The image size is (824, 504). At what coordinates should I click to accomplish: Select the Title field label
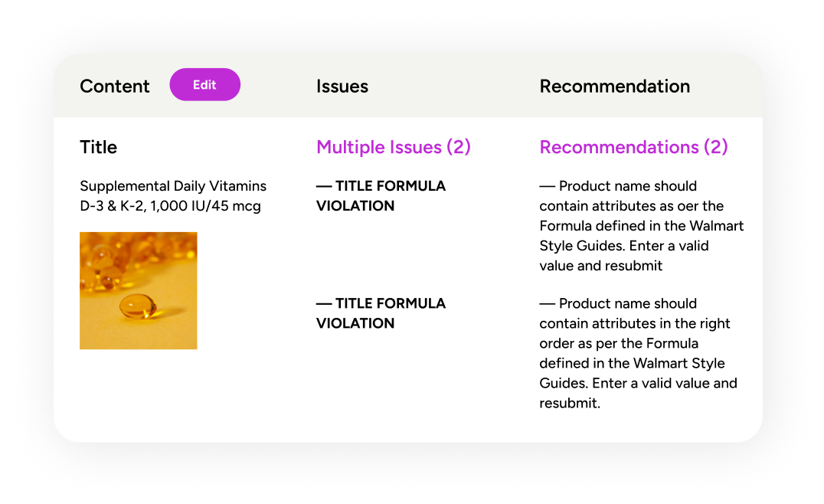[98, 147]
